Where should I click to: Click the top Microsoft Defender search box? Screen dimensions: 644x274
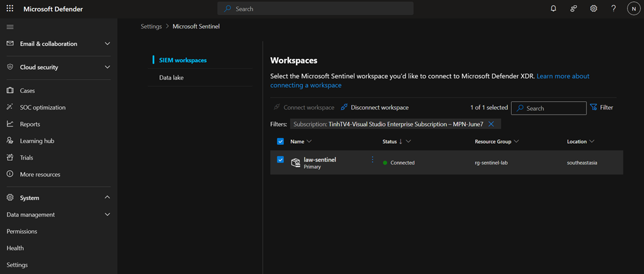click(316, 9)
